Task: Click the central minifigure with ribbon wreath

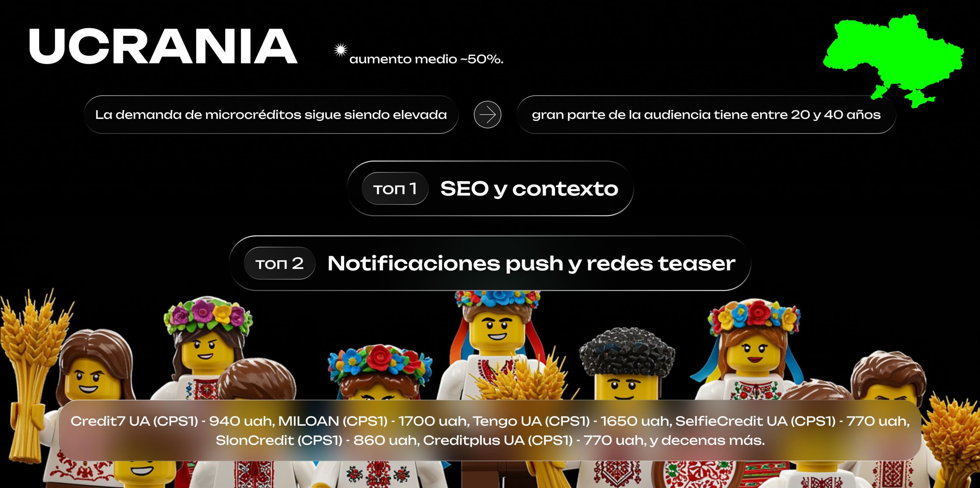Action: tap(498, 344)
